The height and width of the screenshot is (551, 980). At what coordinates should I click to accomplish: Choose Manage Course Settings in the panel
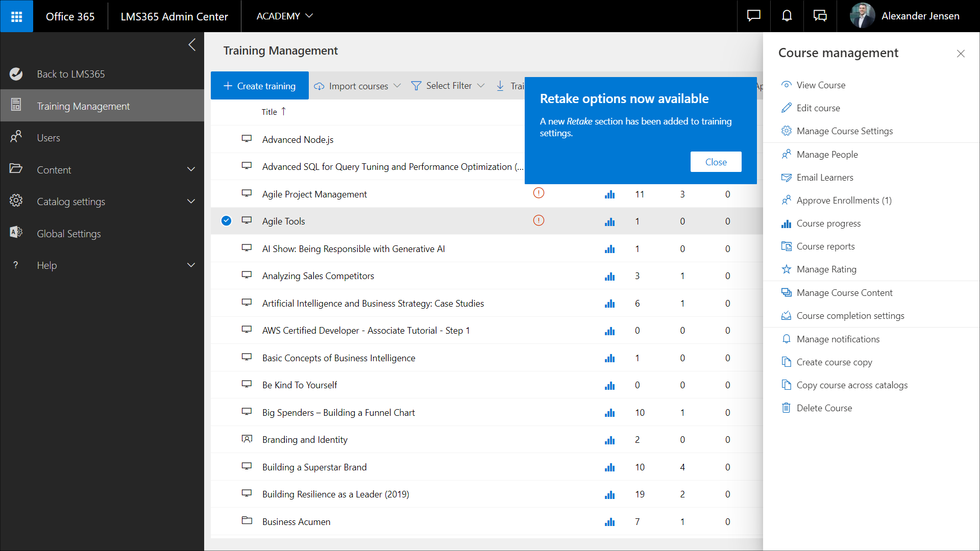(x=844, y=131)
